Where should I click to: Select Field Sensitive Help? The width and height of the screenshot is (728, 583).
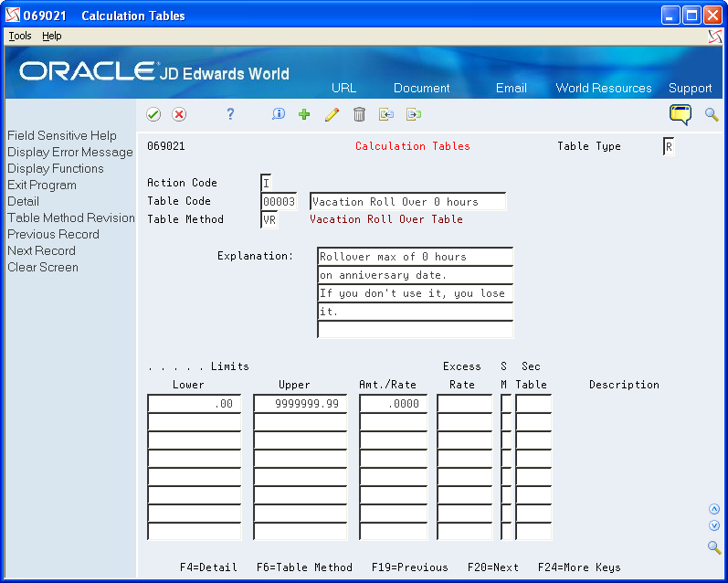[x=62, y=135]
